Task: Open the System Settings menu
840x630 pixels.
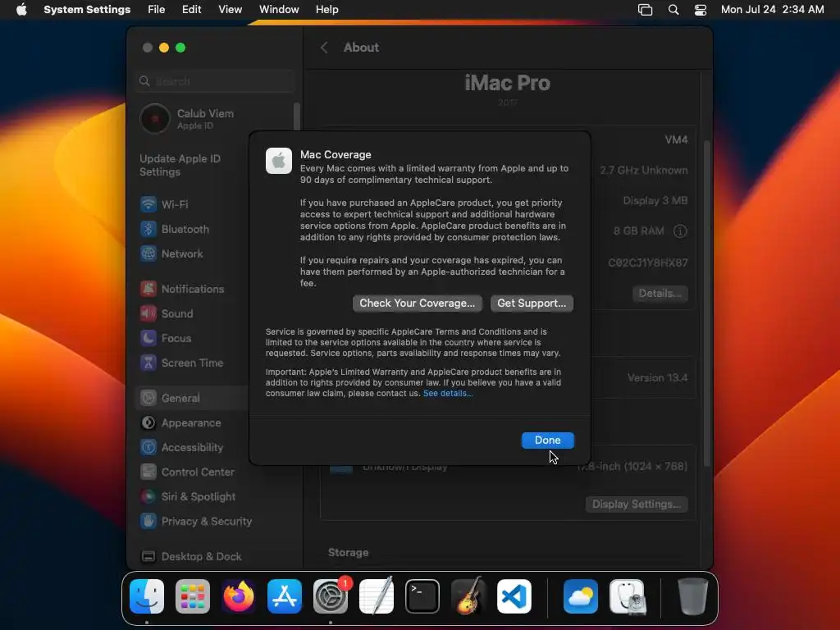Action: coord(87,10)
